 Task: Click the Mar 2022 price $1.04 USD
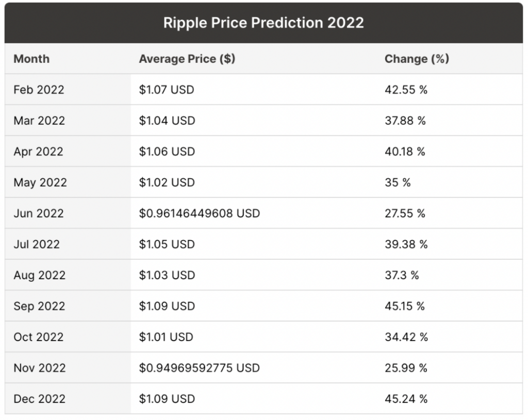167,121
